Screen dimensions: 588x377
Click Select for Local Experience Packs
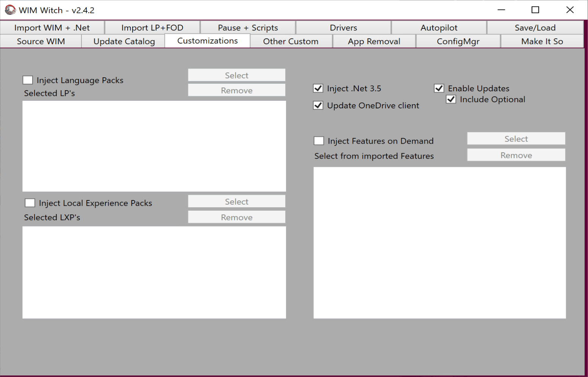pos(236,202)
